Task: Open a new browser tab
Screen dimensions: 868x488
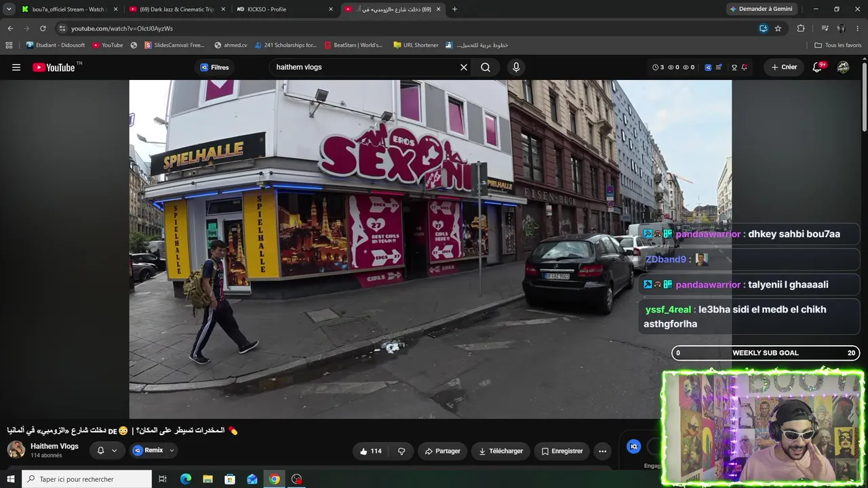Action: point(454,9)
